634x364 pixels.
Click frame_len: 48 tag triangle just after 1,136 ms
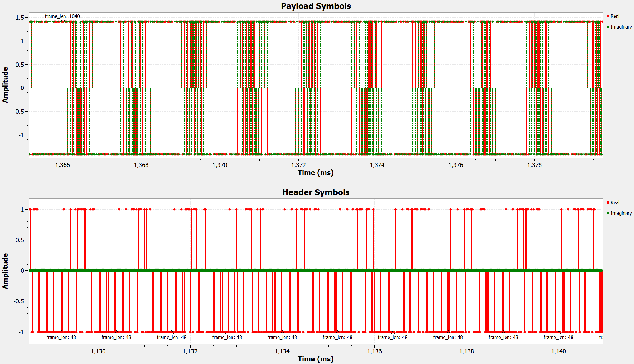click(393, 332)
